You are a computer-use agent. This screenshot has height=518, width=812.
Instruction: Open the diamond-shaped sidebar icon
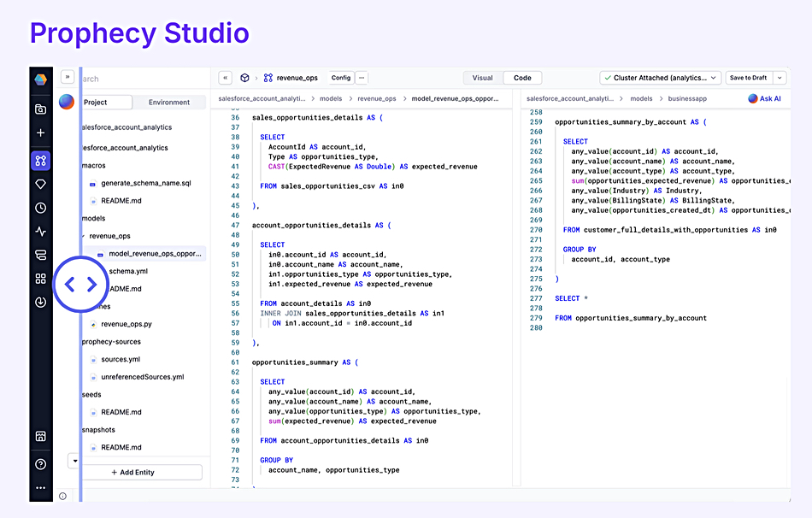[x=40, y=184]
